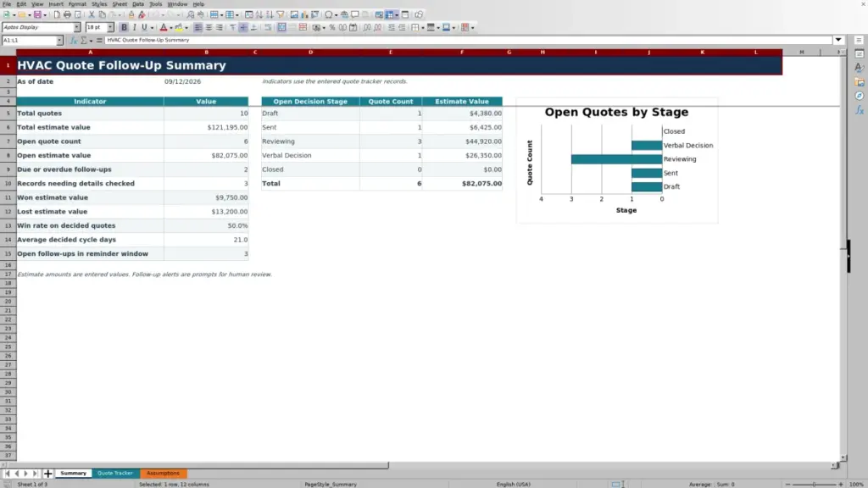Screen dimensions: 868x488
Task: Click the Sort Descending icon
Action: pyautogui.click(x=270, y=14)
